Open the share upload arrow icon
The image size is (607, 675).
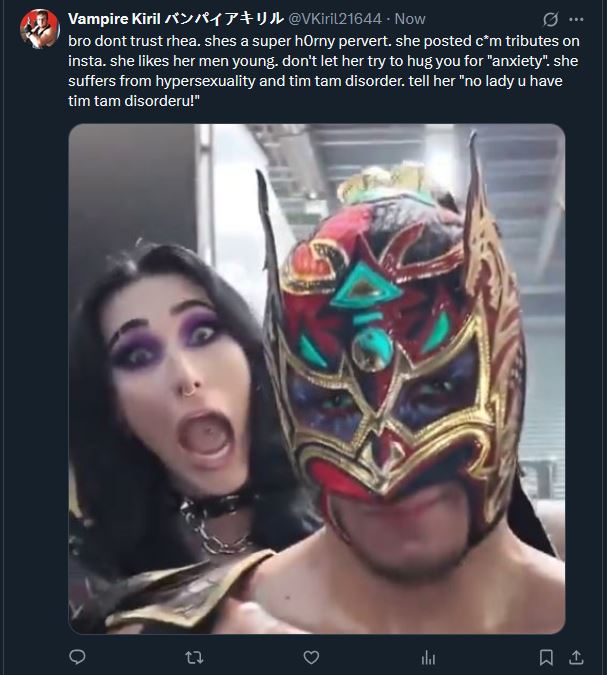pyautogui.click(x=576, y=657)
